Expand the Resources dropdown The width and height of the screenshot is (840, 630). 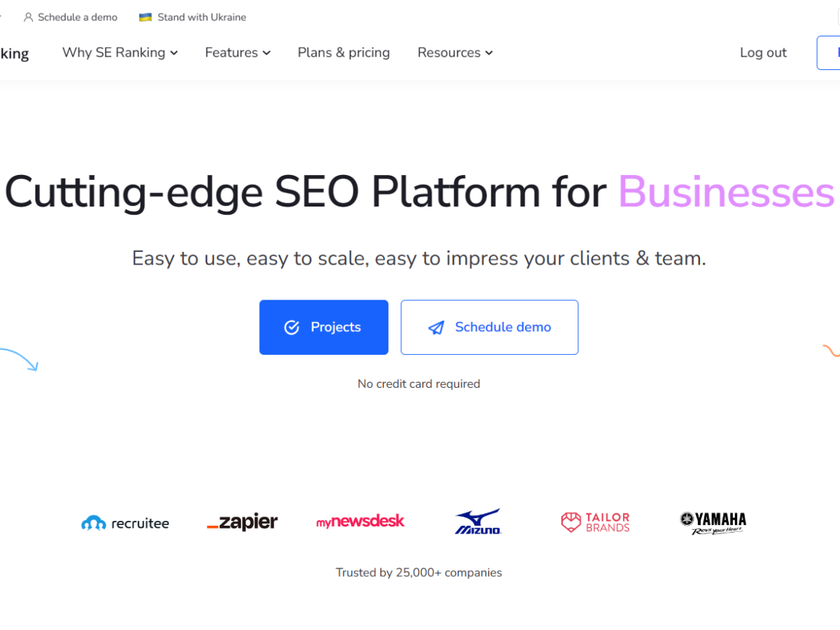pyautogui.click(x=455, y=52)
